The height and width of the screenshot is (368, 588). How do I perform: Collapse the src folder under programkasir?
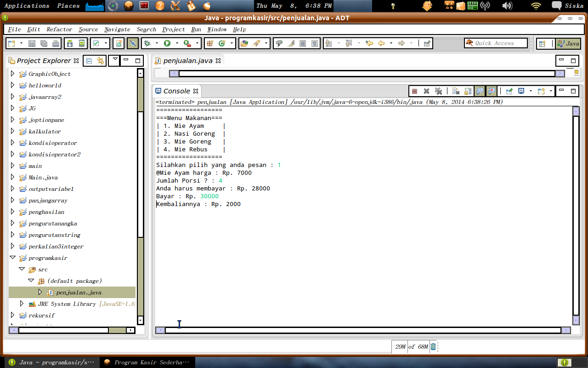coord(22,269)
